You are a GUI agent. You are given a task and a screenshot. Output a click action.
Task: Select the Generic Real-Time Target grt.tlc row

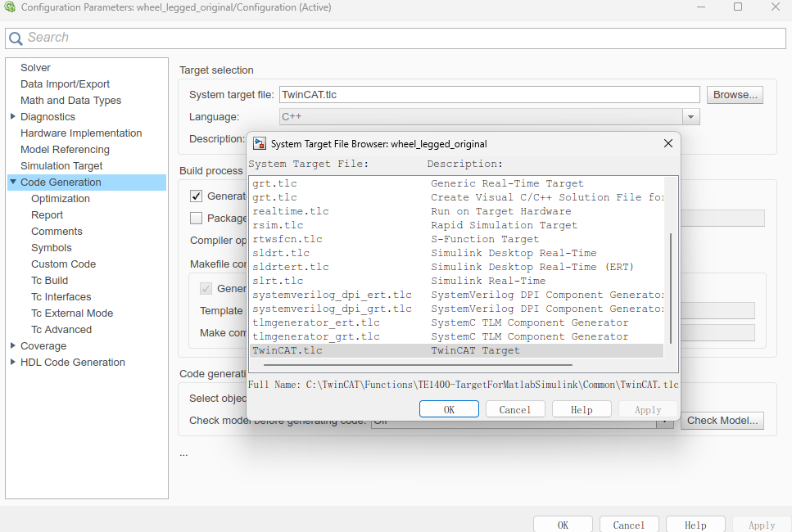point(457,183)
